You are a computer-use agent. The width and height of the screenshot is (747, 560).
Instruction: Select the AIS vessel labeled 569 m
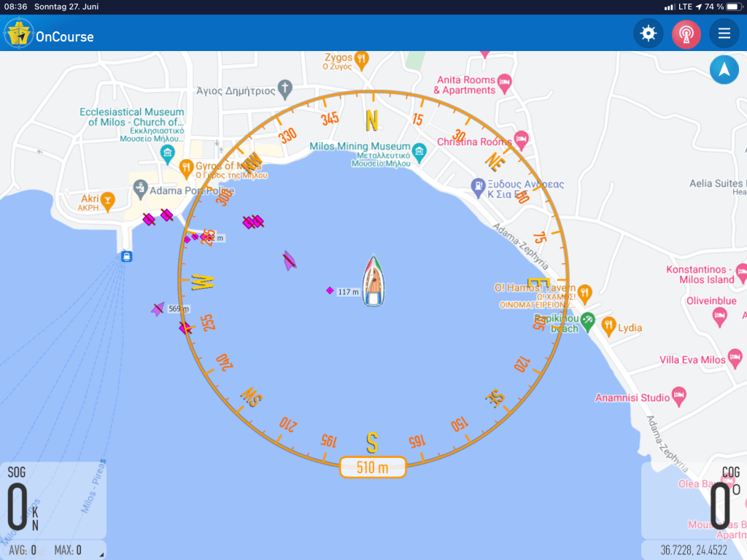click(x=158, y=309)
